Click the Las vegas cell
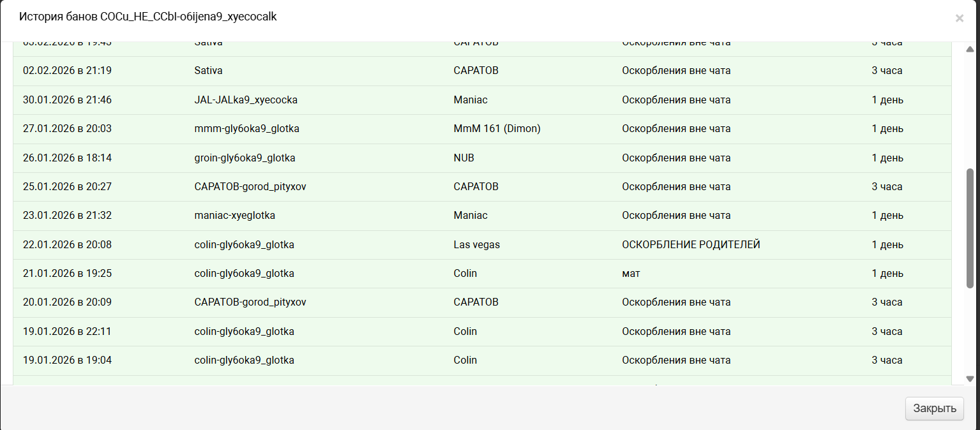 point(476,245)
